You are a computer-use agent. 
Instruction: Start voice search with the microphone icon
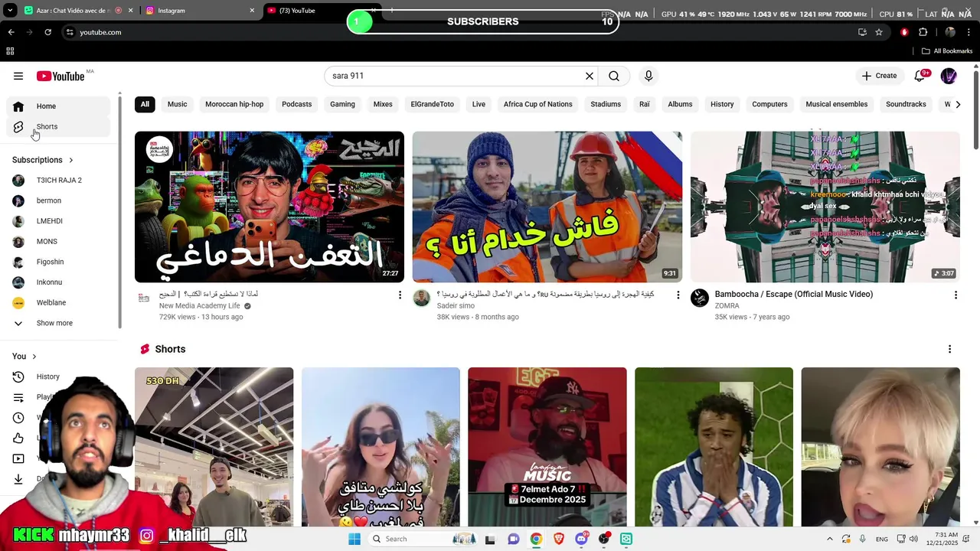click(x=648, y=76)
